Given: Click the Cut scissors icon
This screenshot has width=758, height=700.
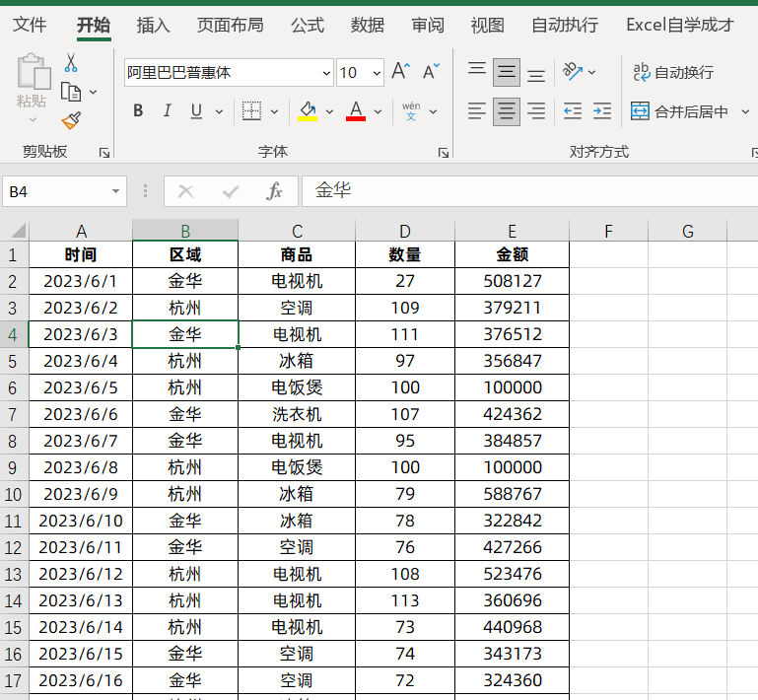Looking at the screenshot, I should pos(71,63).
